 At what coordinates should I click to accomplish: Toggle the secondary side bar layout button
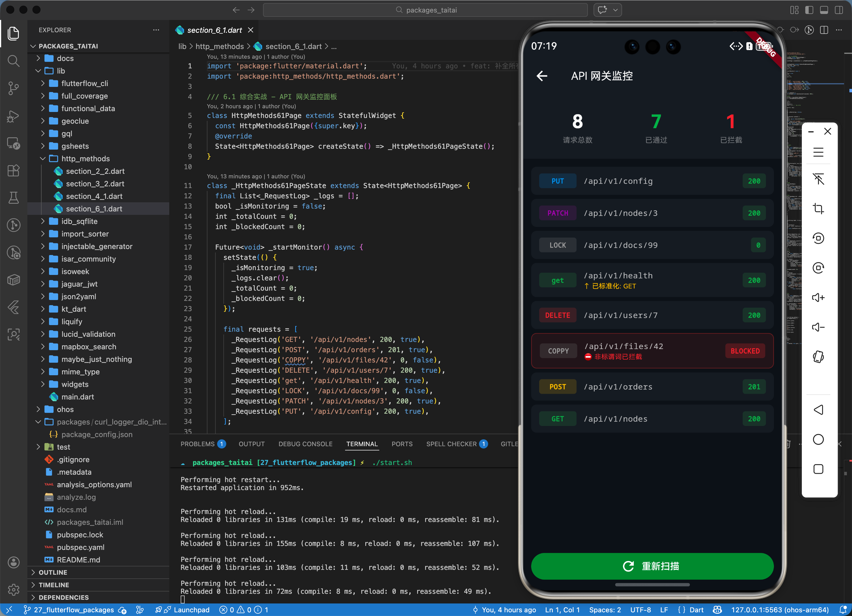tap(839, 10)
